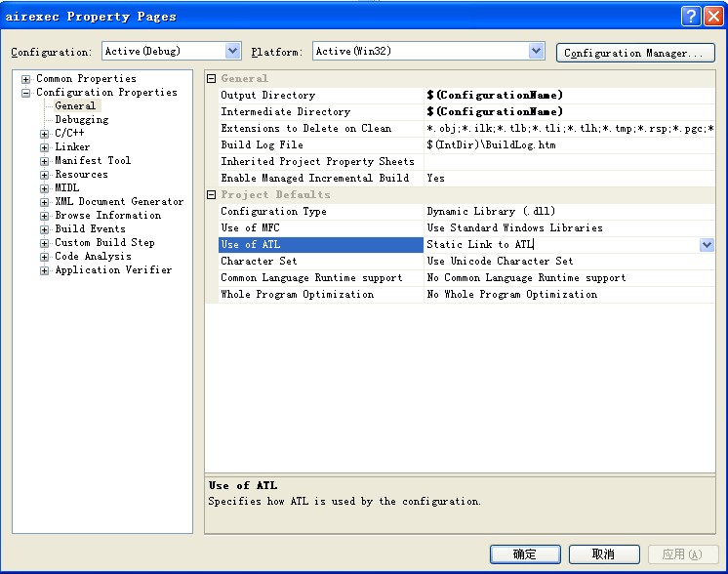Select Configuration Properties tree label
Viewport: 728px width, 574px height.
[106, 93]
